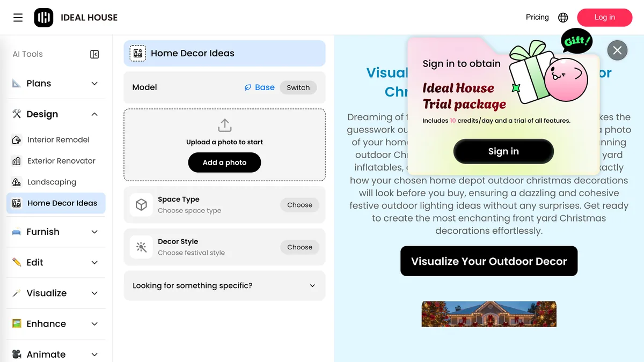Click the Home Decor Ideas panel header

click(x=224, y=54)
